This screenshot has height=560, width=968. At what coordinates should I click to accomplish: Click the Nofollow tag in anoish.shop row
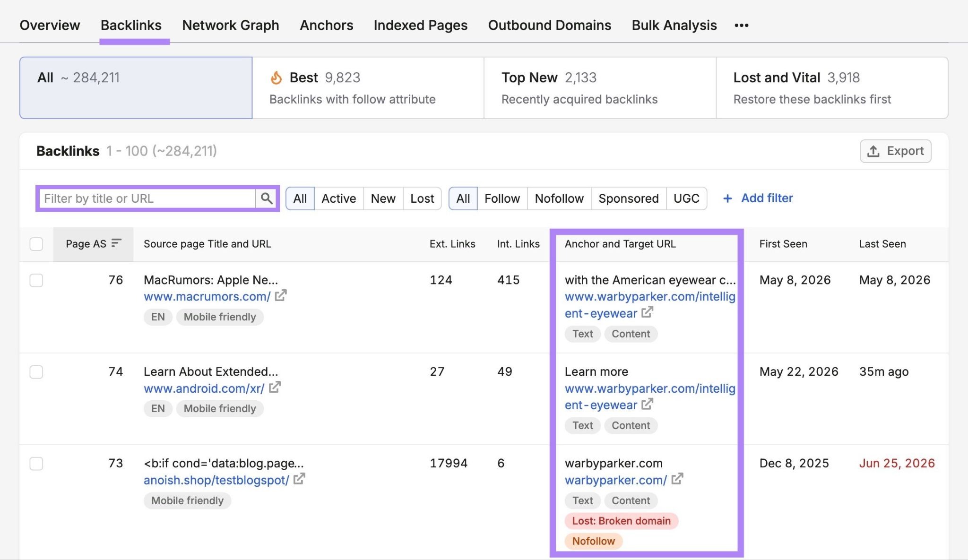coord(594,541)
